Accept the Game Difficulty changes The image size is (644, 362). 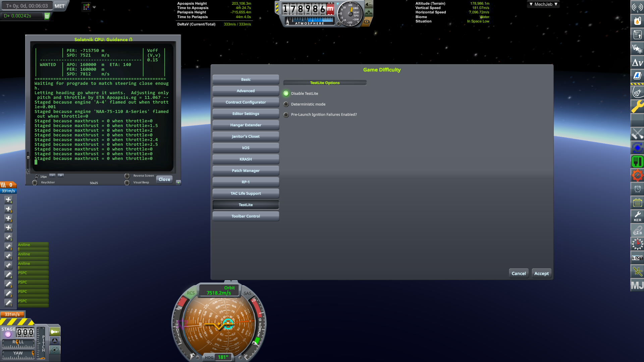(542, 274)
